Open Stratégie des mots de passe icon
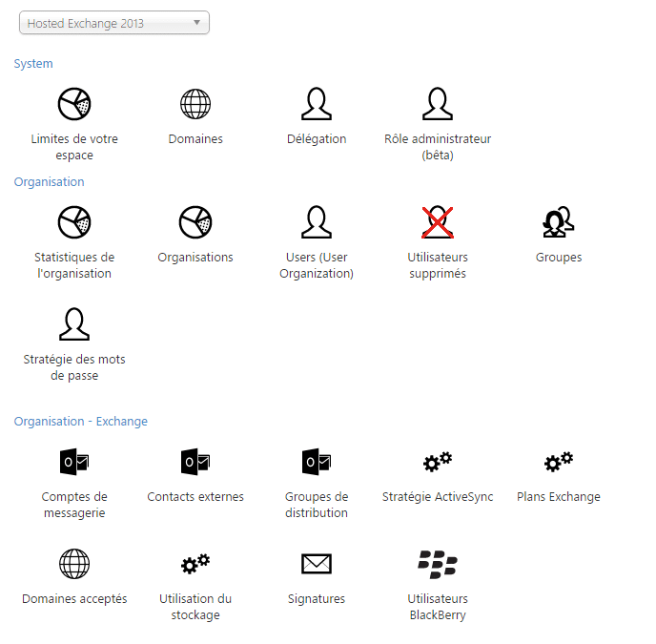 (x=74, y=324)
